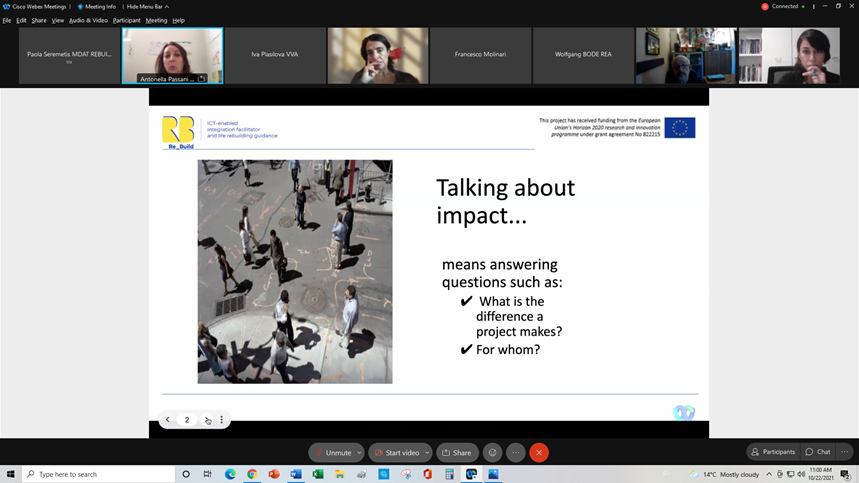Open Task View from taskbar
Image resolution: width=859 pixels, height=483 pixels.
(207, 474)
